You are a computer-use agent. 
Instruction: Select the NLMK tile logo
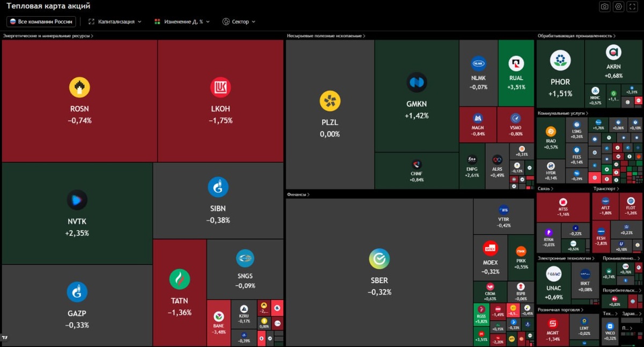tap(478, 64)
